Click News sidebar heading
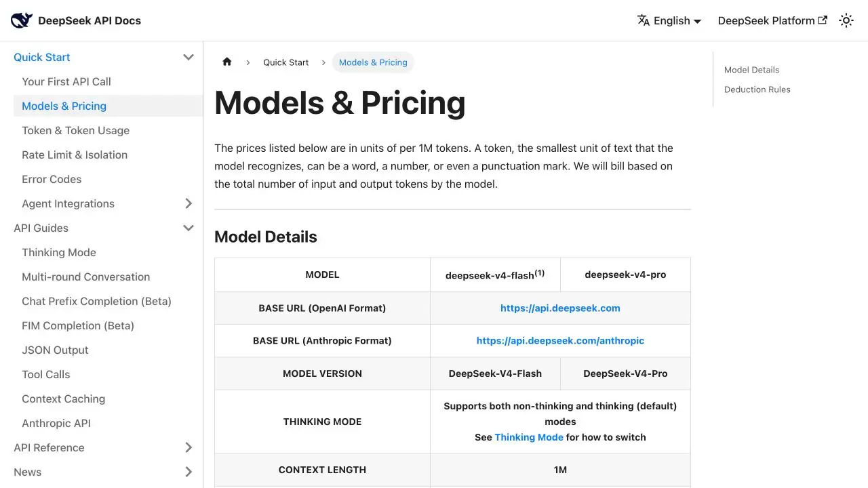The height and width of the screenshot is (488, 868). pos(27,472)
